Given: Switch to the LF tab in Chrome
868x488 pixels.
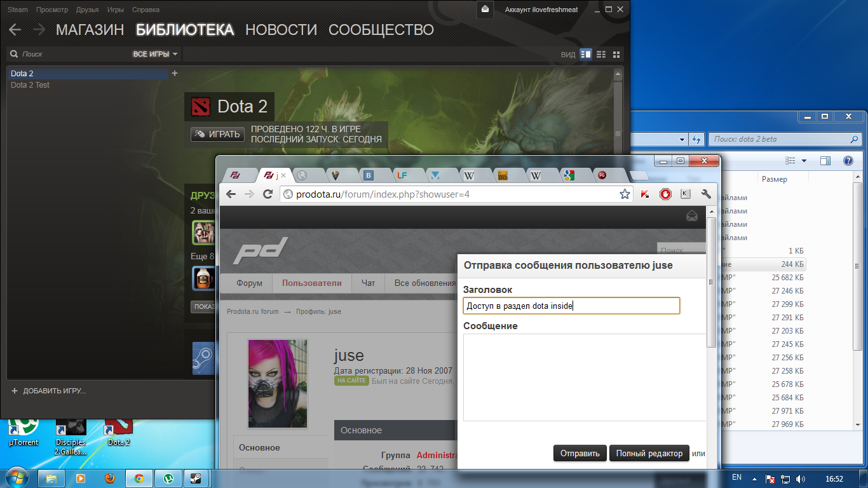Looking at the screenshot, I should [402, 175].
